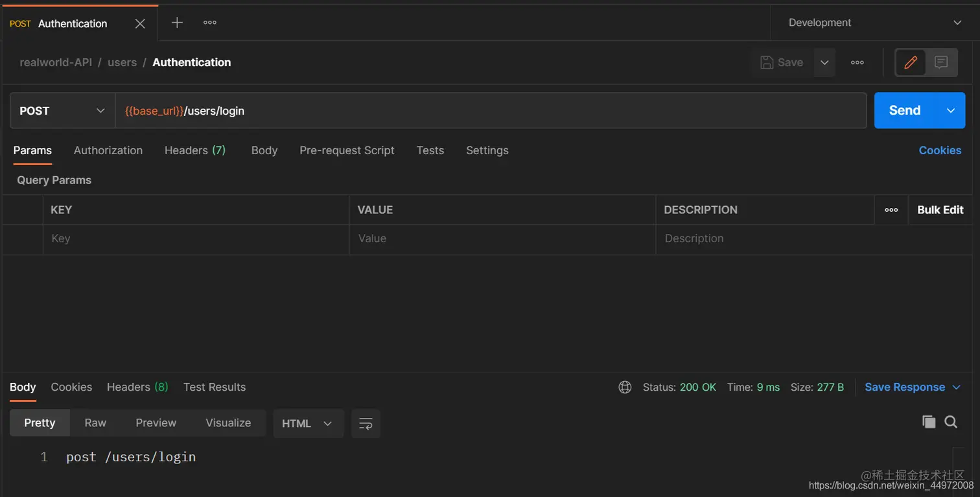The height and width of the screenshot is (497, 980).
Task: Open the Authorization tab
Action: (x=108, y=150)
